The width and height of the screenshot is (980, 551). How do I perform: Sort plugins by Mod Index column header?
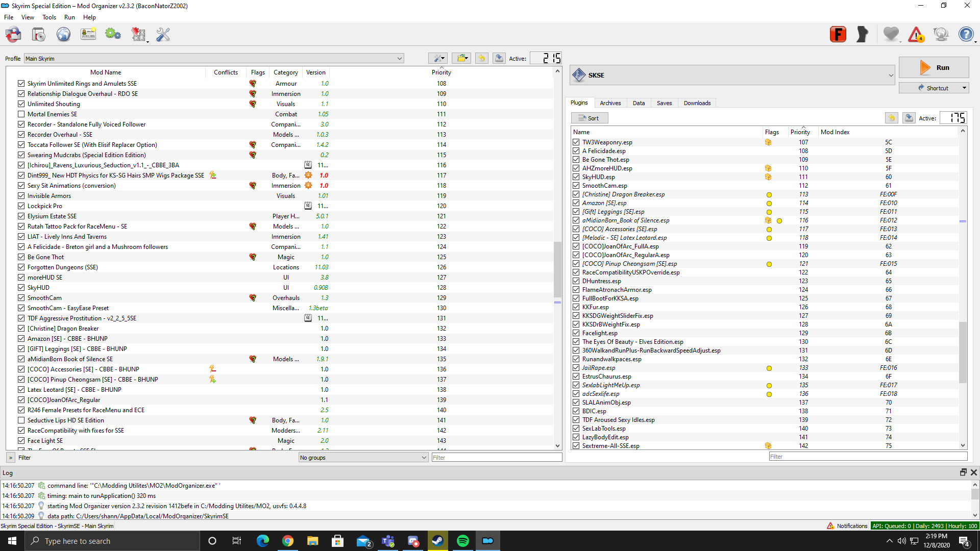coord(889,132)
